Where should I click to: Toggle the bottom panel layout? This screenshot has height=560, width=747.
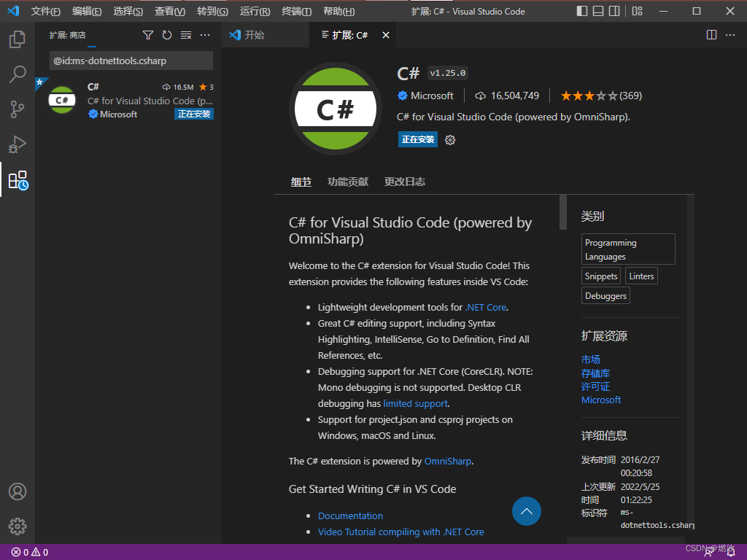pos(598,11)
